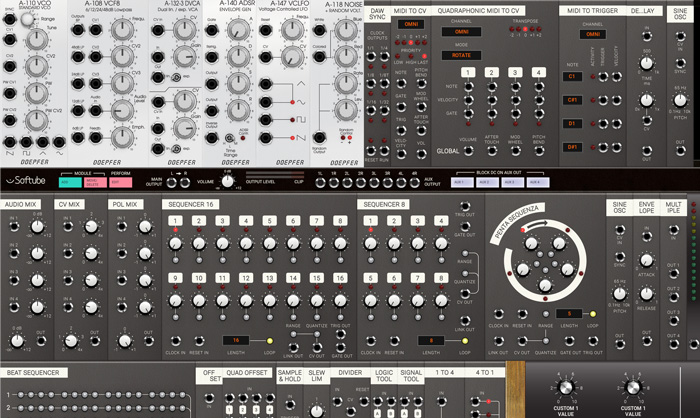Click Block DC AUX 3 button
The image size is (700, 418).
point(512,182)
